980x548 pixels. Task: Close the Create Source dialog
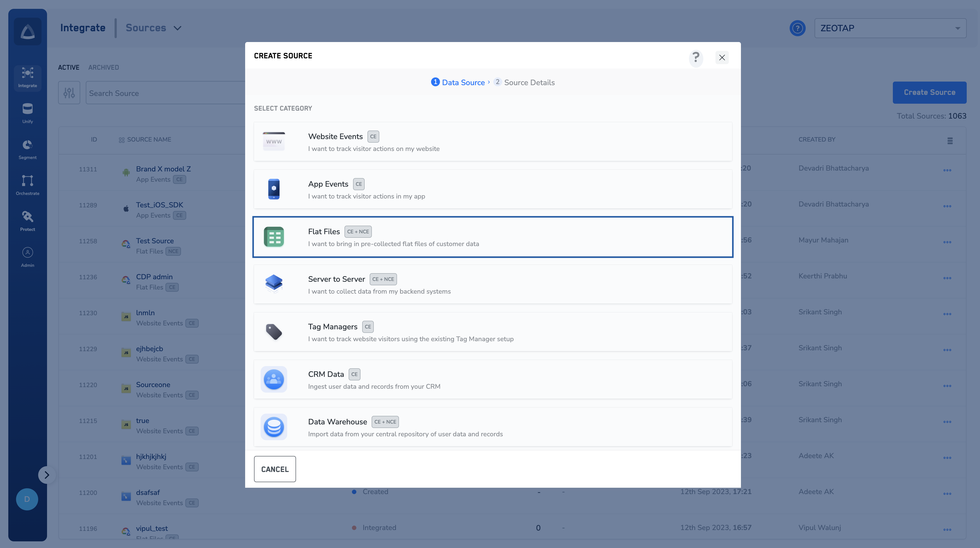click(722, 58)
